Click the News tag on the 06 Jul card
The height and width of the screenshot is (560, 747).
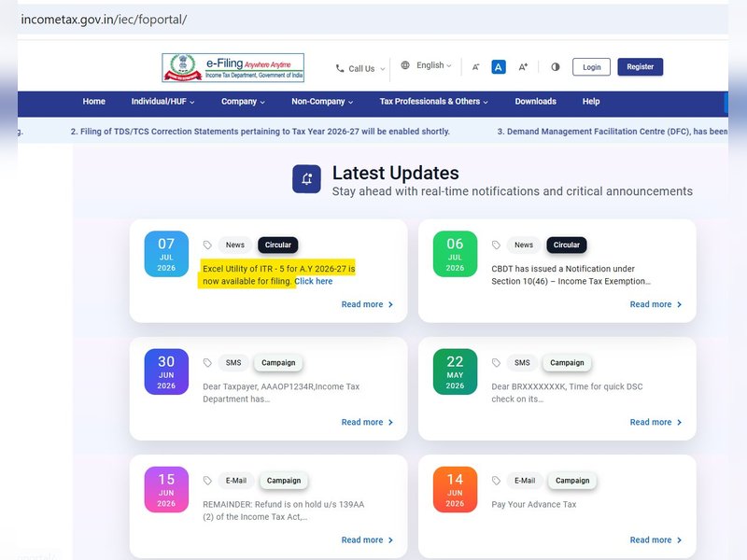pyautogui.click(x=524, y=245)
